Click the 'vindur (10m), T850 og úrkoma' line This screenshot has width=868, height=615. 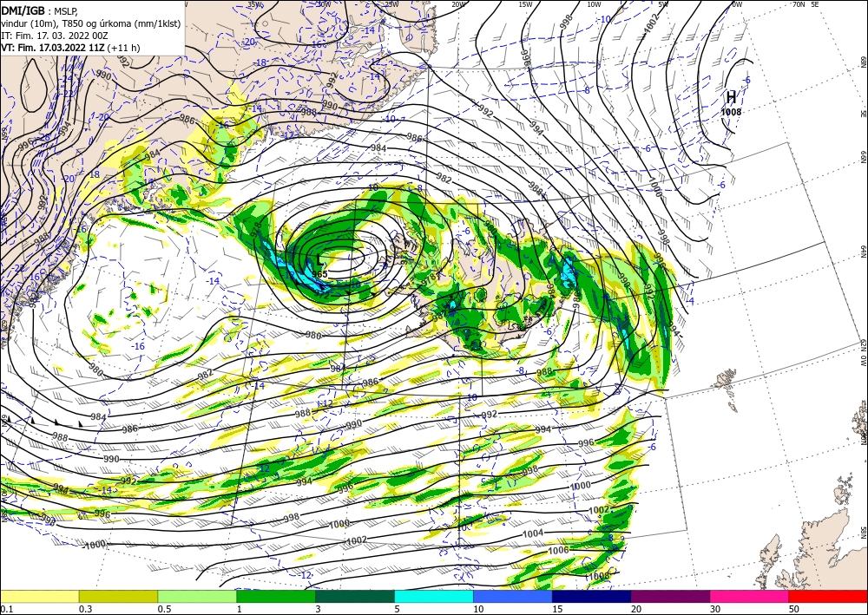click(91, 23)
